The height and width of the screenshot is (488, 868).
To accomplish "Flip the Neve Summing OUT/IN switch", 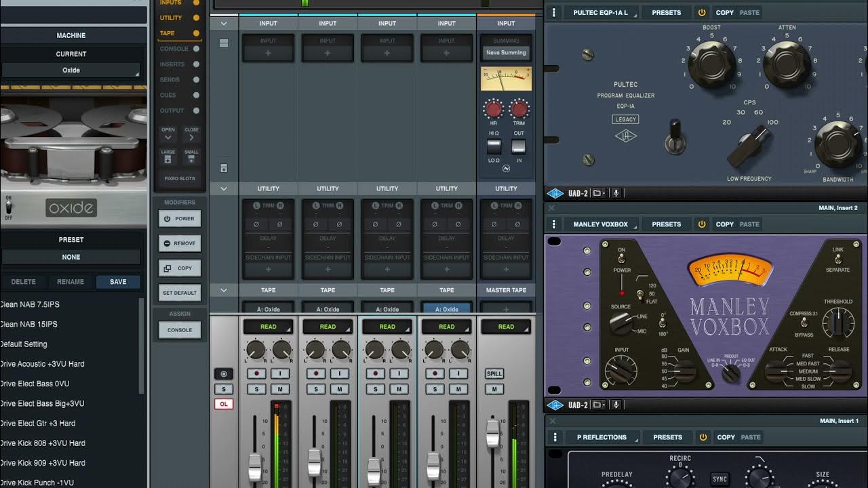I will [x=518, y=146].
